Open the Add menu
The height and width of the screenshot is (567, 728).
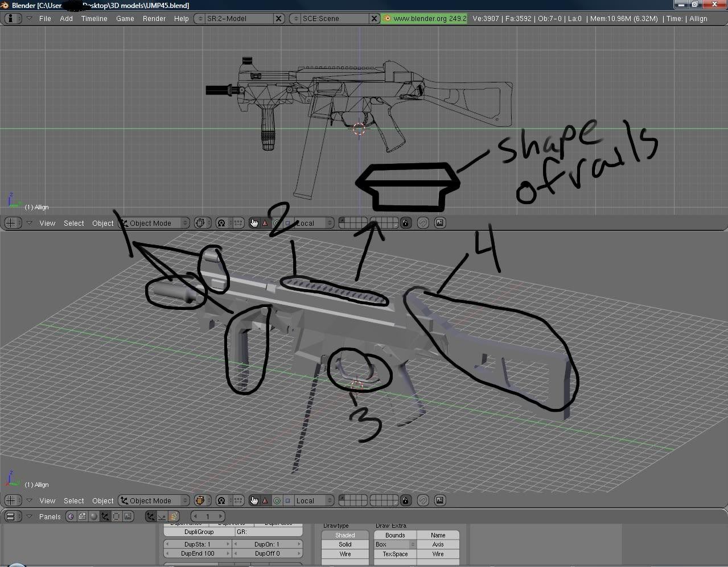tap(67, 18)
